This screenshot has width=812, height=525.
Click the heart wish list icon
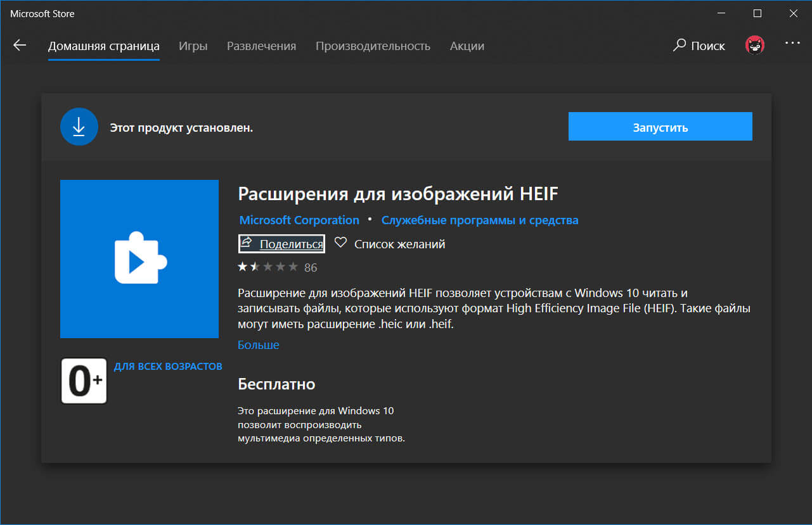tap(341, 243)
